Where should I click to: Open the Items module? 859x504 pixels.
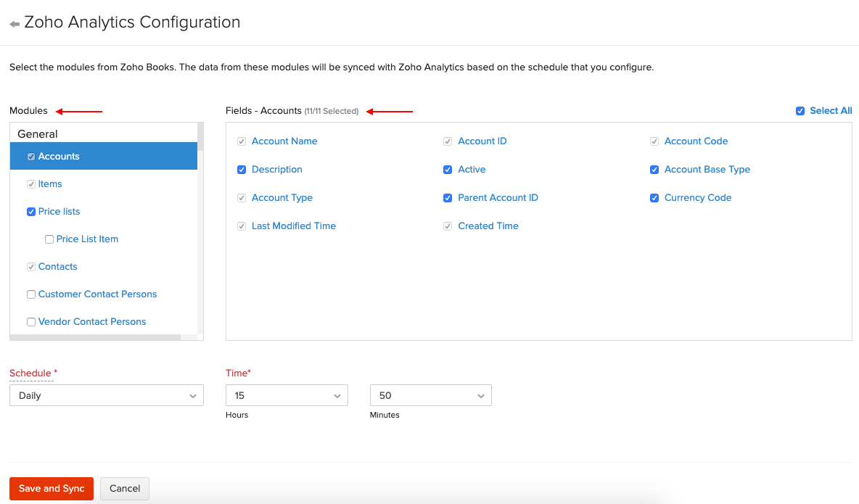click(50, 184)
